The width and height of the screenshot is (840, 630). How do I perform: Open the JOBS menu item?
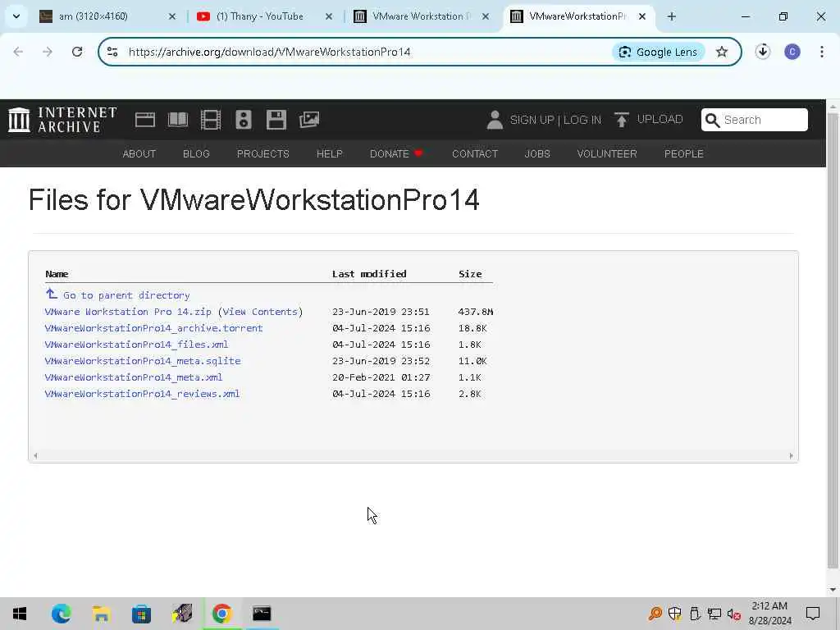tap(537, 153)
